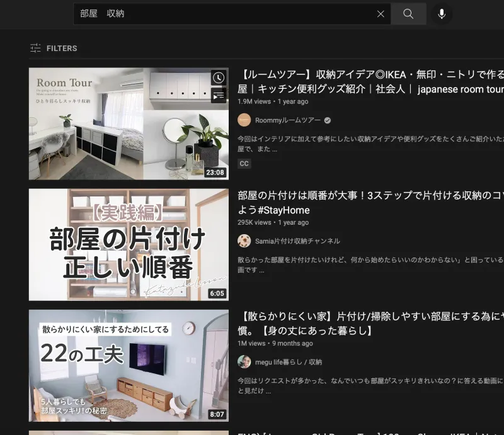Click the voice search microphone icon

442,13
